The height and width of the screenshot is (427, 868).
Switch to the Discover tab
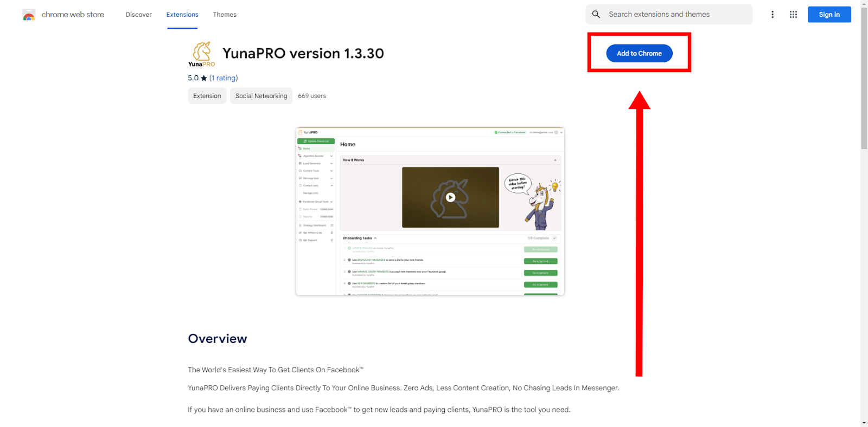(138, 15)
